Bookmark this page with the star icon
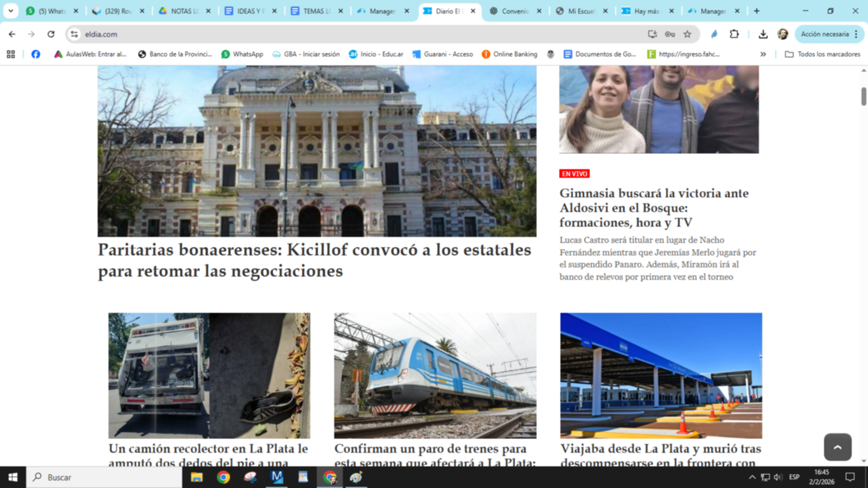Screen dimensions: 868x488 click(x=687, y=34)
